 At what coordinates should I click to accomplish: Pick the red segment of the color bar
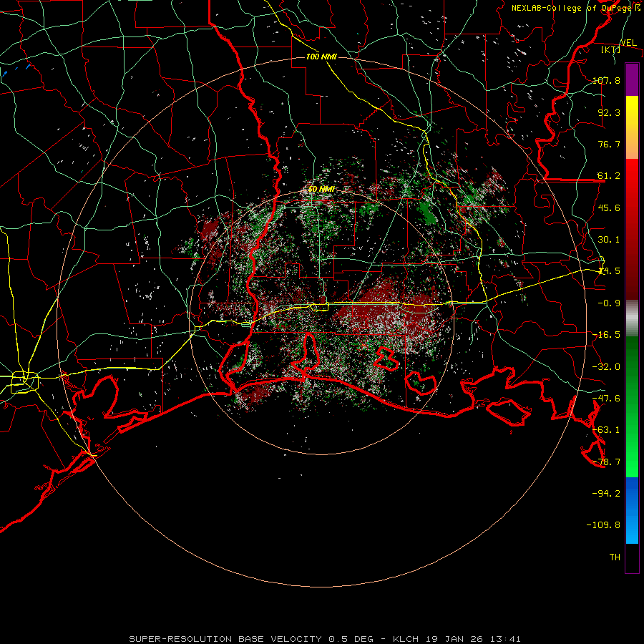pos(632,229)
